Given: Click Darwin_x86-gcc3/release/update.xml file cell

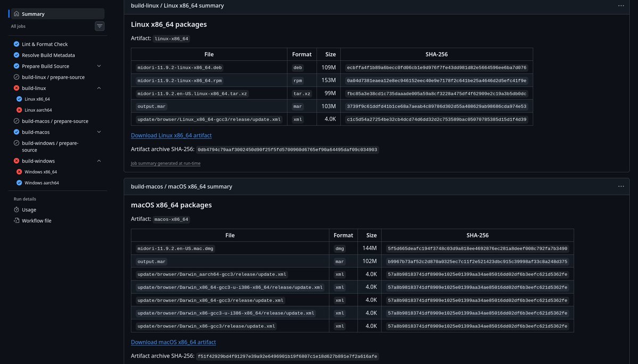Looking at the screenshot, I should (206, 326).
